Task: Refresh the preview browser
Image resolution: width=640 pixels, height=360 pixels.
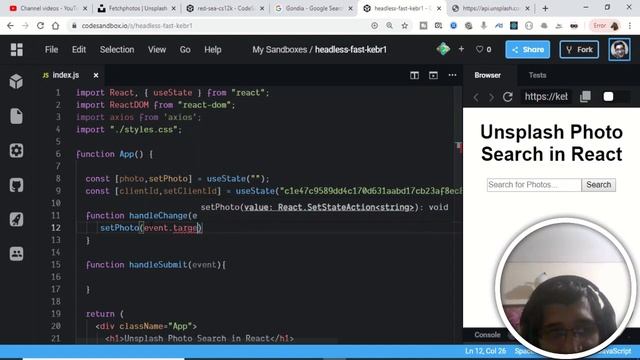Action: coord(507,97)
